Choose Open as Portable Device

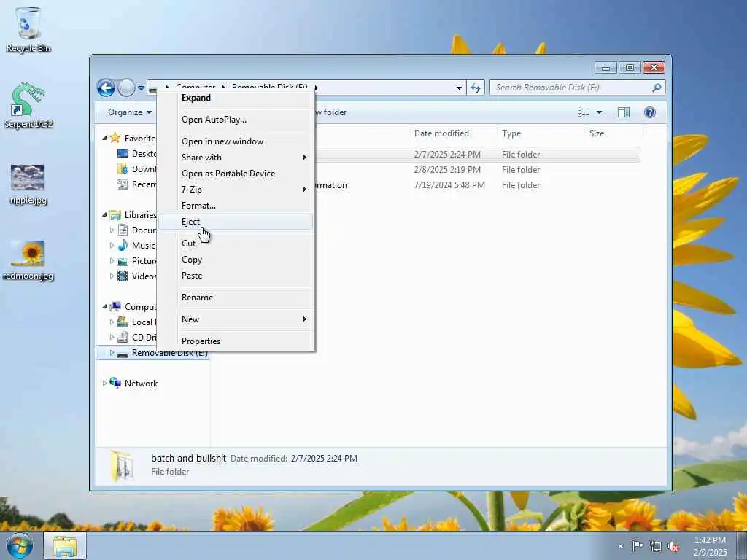click(x=236, y=174)
